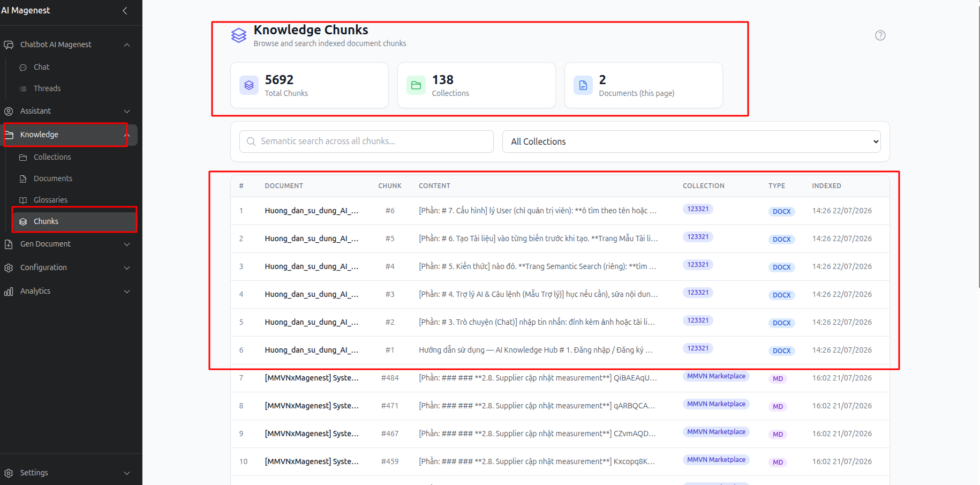Click the COLLECTION column header
Viewport: 980px width, 485px height.
coord(704,186)
